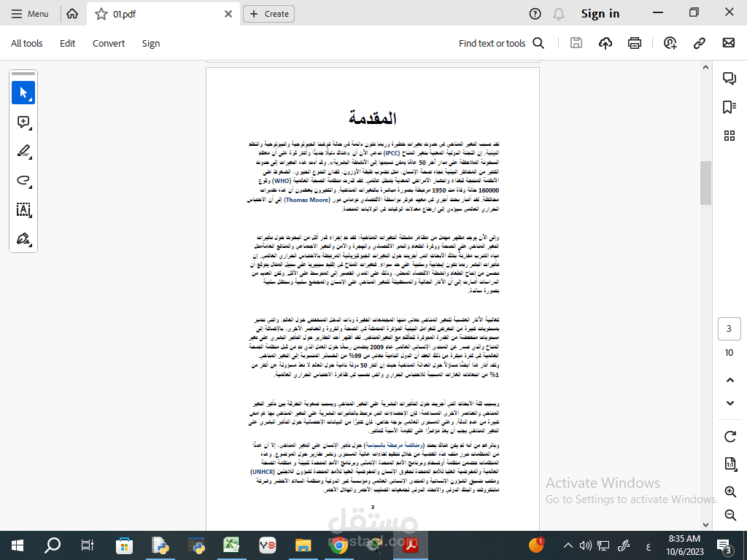Open Excel from the taskbar
The width and height of the screenshot is (747, 560).
click(231, 545)
